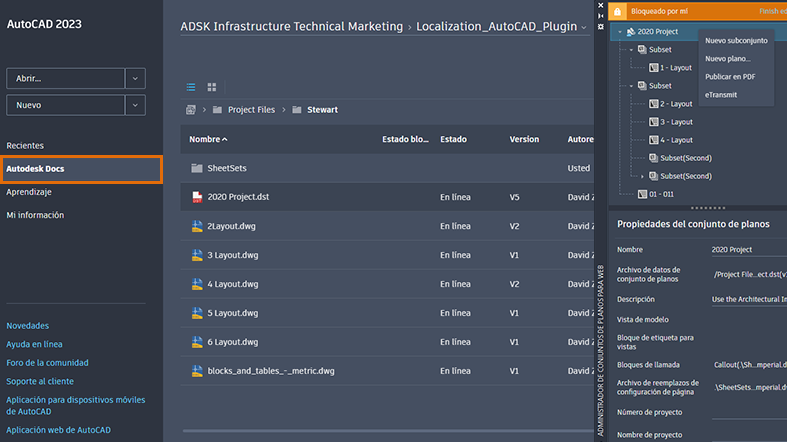Sort files by Nombre column header
787x442 pixels.
[x=208, y=139]
